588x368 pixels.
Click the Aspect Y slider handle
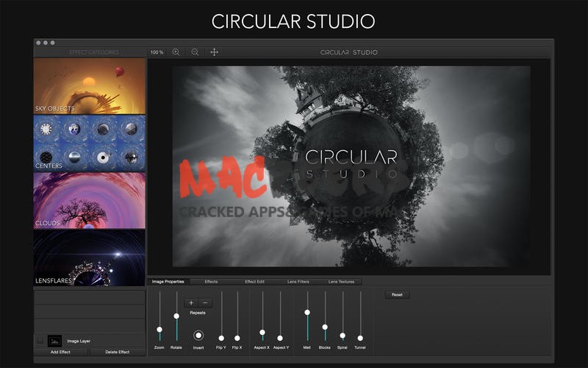280,338
